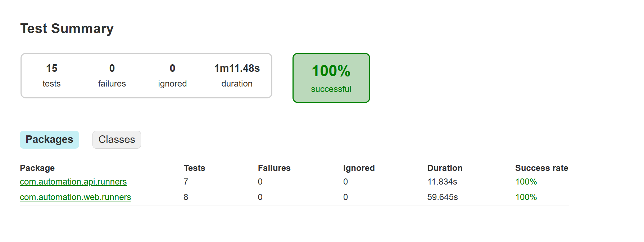644x242 pixels.
Task: Open the com.automation.web.runners package link
Action: pos(75,197)
